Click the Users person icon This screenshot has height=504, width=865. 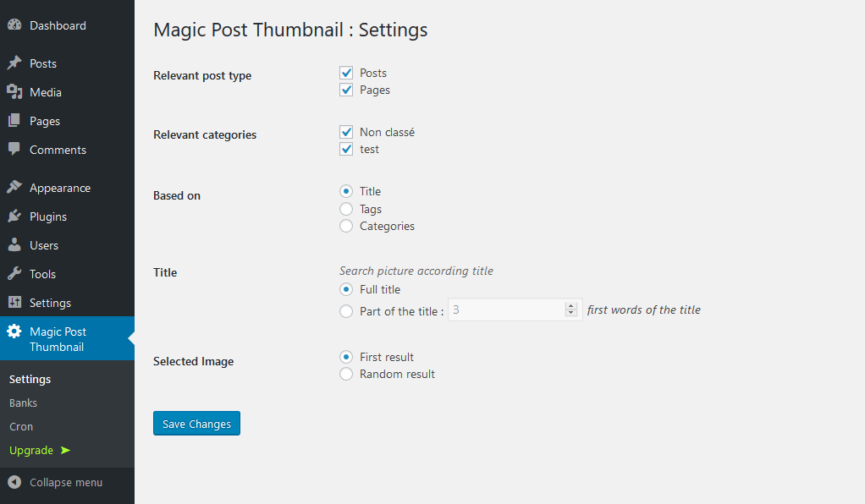coord(14,245)
